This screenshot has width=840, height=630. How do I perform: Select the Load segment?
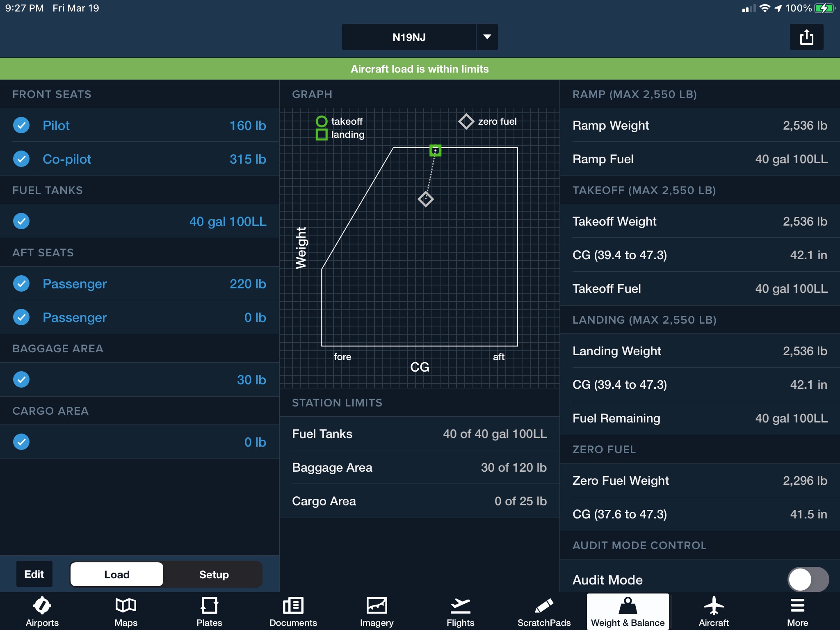pyautogui.click(x=117, y=574)
